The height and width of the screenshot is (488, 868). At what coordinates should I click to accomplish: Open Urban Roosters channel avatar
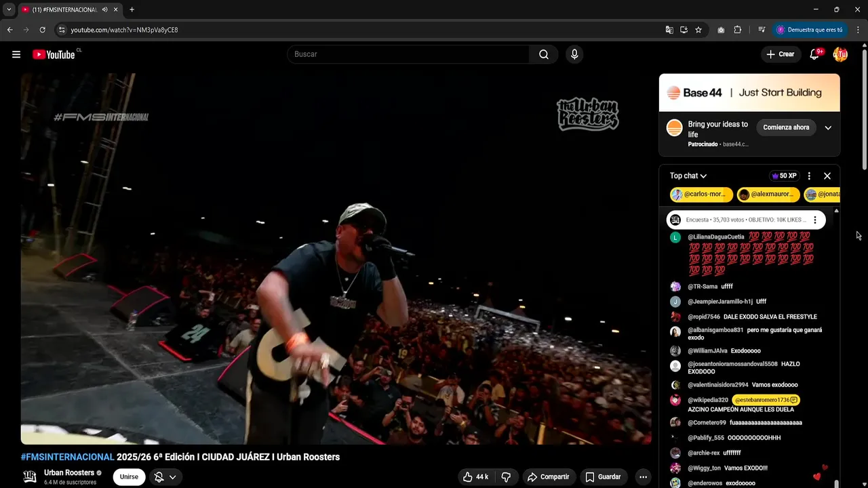coord(30,476)
